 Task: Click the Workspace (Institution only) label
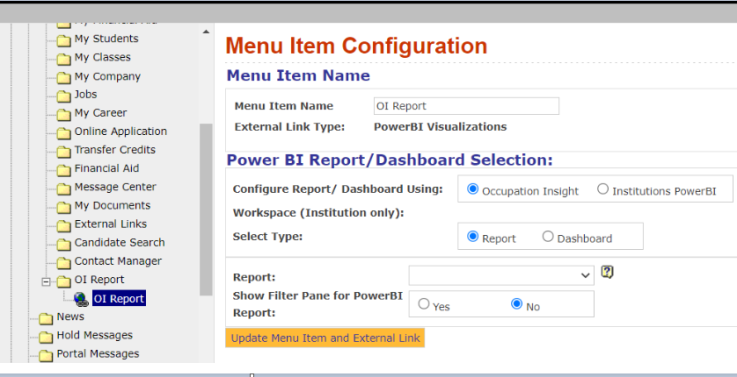tap(318, 213)
